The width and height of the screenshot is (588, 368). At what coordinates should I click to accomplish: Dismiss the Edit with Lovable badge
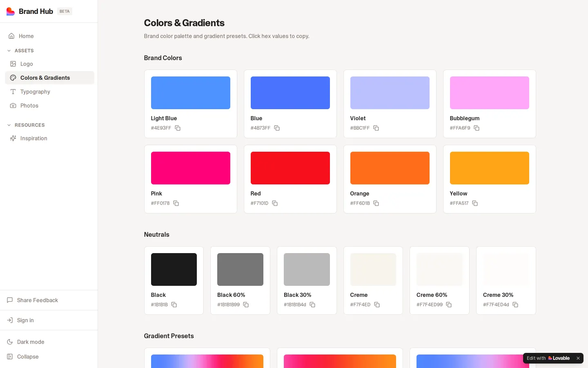pos(578,358)
